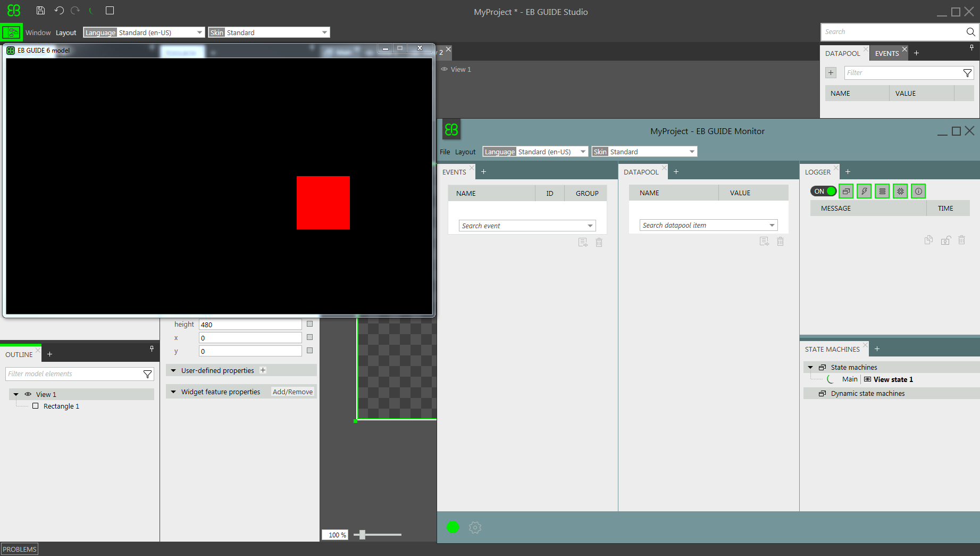Toggle state machine messages in logger
980x556 pixels.
846,191
